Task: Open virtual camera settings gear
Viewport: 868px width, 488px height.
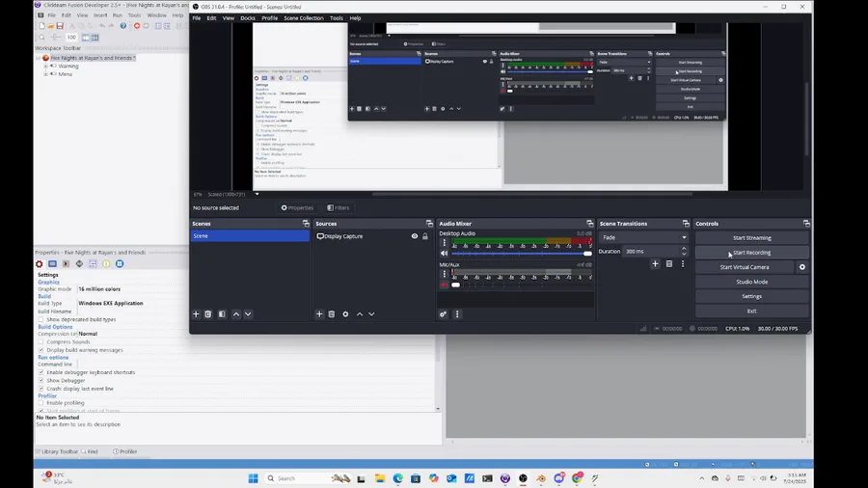Action: point(802,267)
